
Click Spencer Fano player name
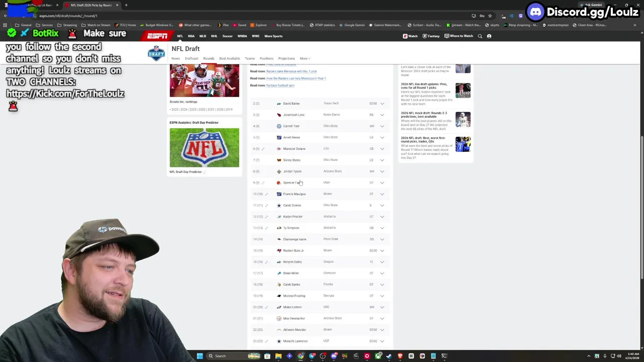(292, 183)
